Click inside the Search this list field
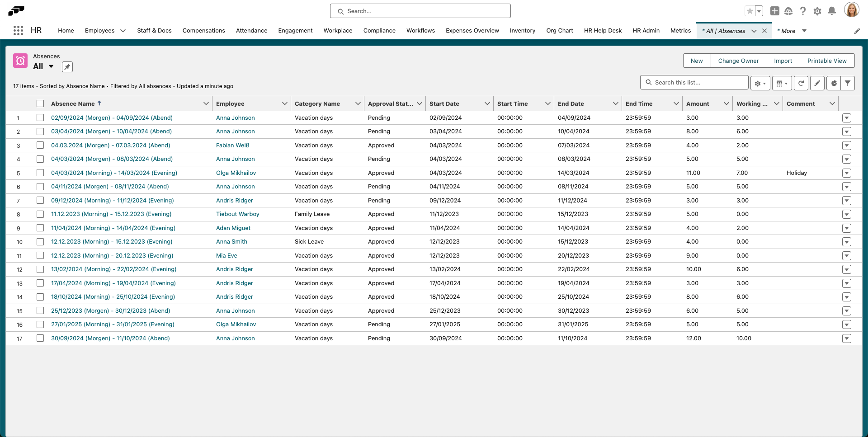The image size is (868, 437). [x=694, y=82]
